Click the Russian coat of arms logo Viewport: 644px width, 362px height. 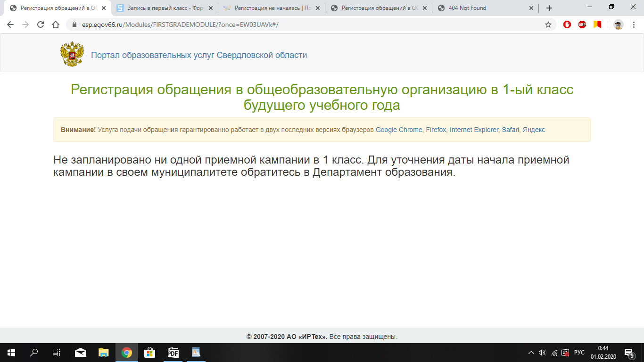(72, 54)
